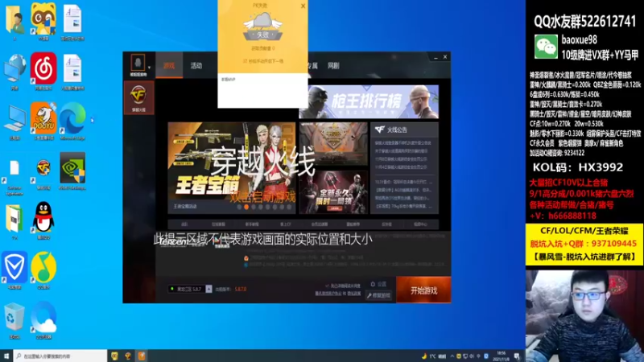Open the QQ音乐 green note icon
Screen dimensions: 644x362
(43, 270)
